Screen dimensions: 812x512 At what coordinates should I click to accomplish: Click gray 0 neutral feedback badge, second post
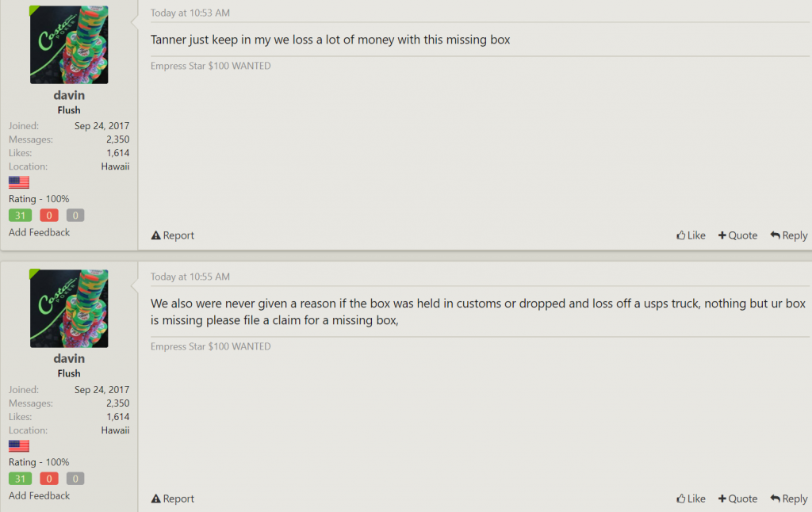click(75, 479)
